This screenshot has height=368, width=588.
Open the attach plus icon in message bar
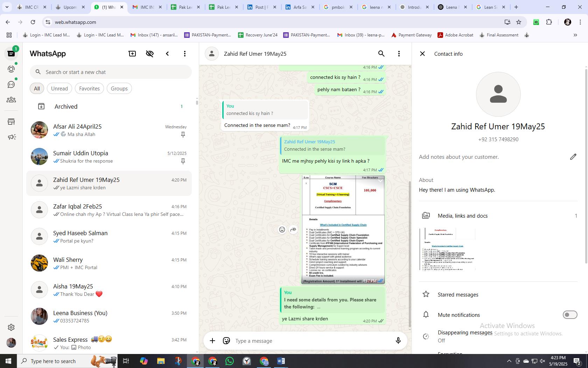[212, 341]
